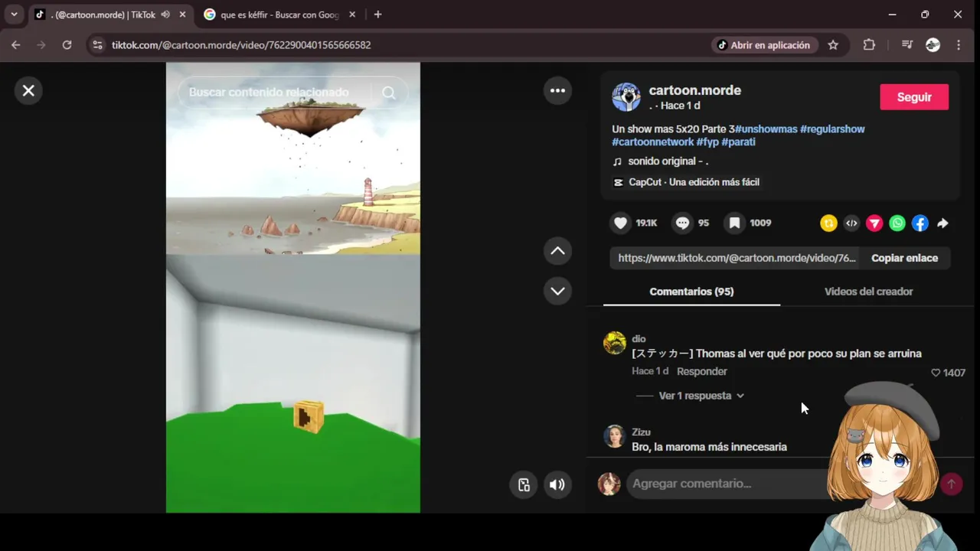Open the #fyp hashtag
Viewport: 980px width, 551px height.
coord(707,142)
